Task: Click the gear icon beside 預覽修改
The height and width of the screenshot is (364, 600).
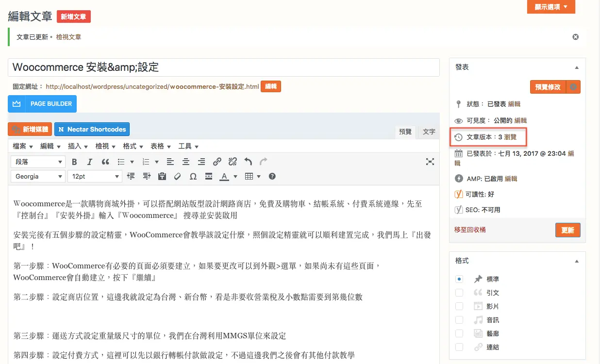Action: [574, 87]
